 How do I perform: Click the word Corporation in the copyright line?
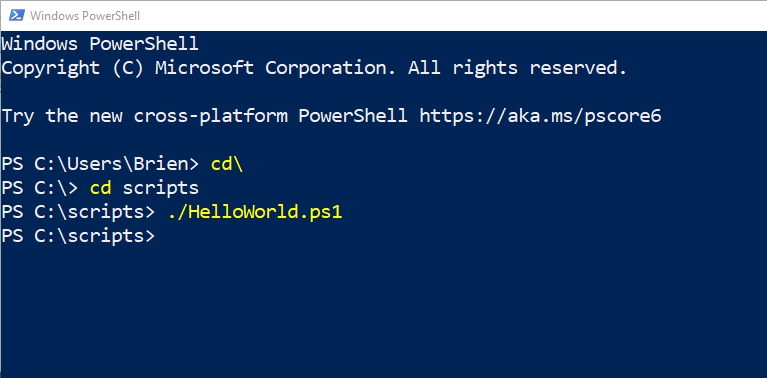[x=331, y=68]
